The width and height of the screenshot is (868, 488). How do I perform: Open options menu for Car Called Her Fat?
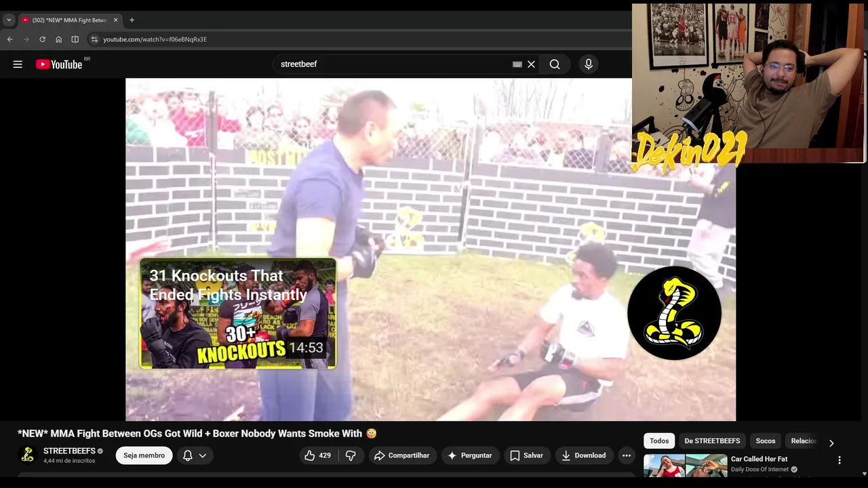(x=840, y=460)
